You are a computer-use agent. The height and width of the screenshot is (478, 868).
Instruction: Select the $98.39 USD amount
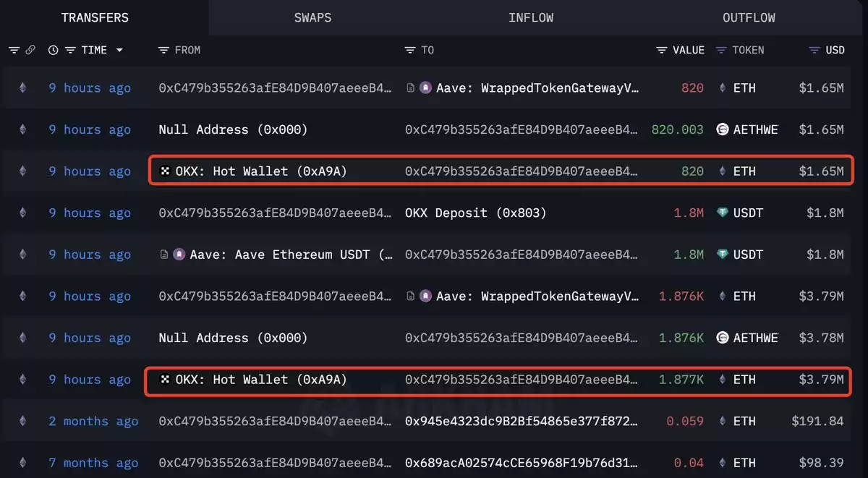pyautogui.click(x=821, y=463)
